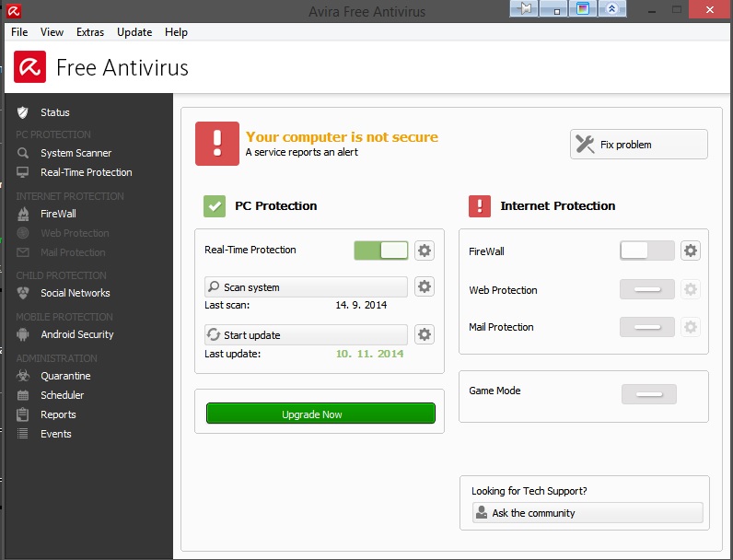The image size is (733, 560).
Task: Click the last update date 10. 11. 2014
Action: (369, 354)
